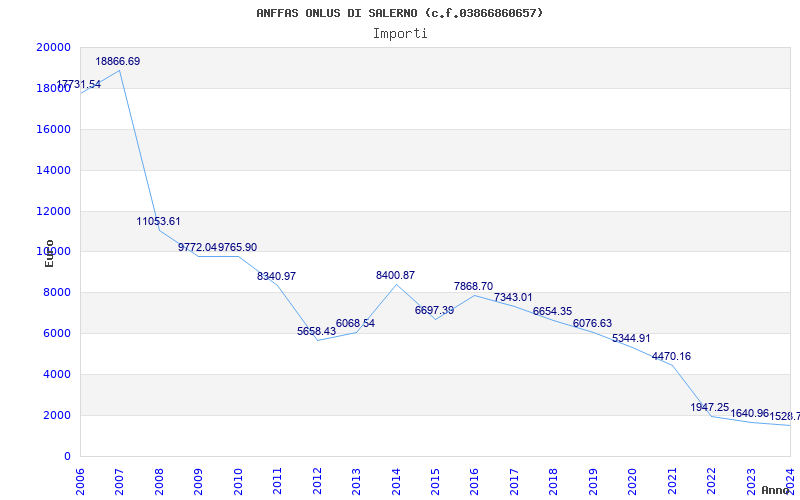The height and width of the screenshot is (500, 800).
Task: Select data label 17731.54
Action: coord(79,84)
